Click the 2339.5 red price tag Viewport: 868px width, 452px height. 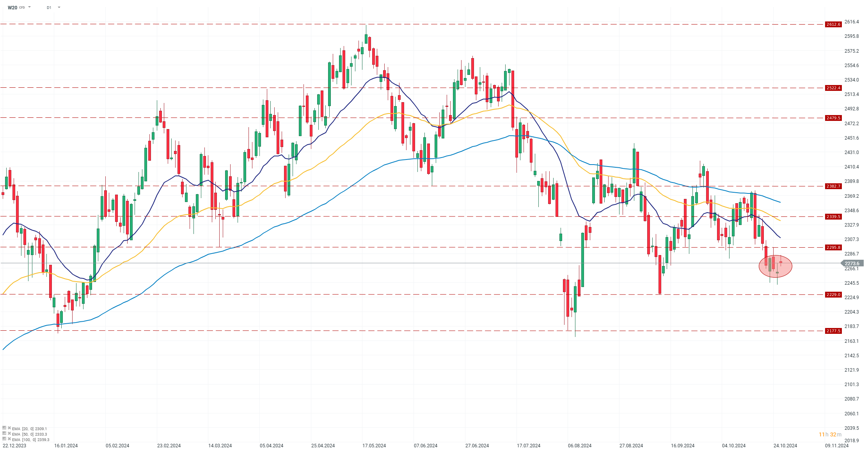(x=833, y=216)
